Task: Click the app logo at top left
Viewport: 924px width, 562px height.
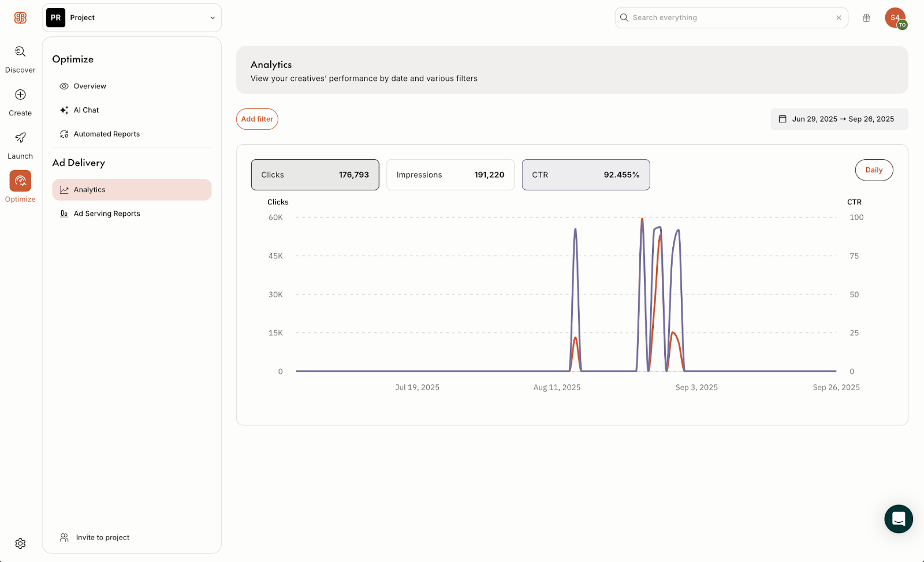Action: [x=20, y=18]
